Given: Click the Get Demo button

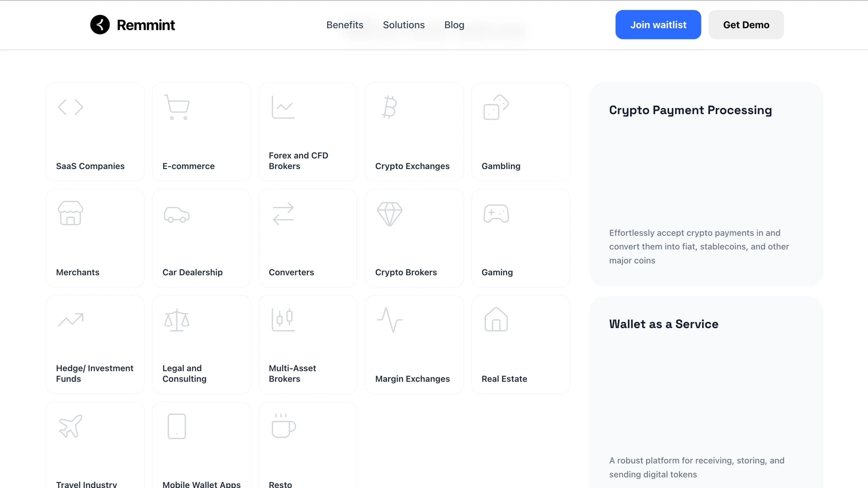Looking at the screenshot, I should point(746,24).
